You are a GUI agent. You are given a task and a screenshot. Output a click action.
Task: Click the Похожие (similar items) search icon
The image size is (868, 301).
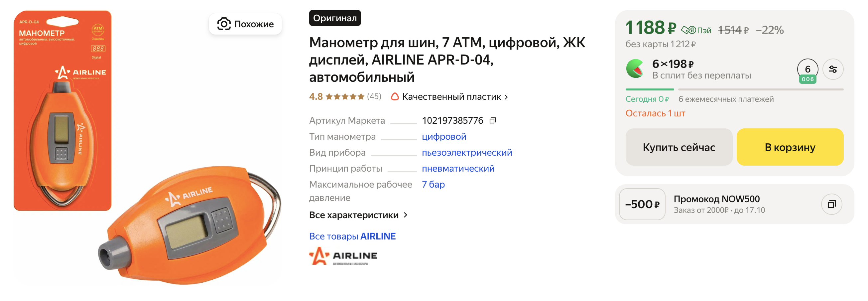coord(224,24)
